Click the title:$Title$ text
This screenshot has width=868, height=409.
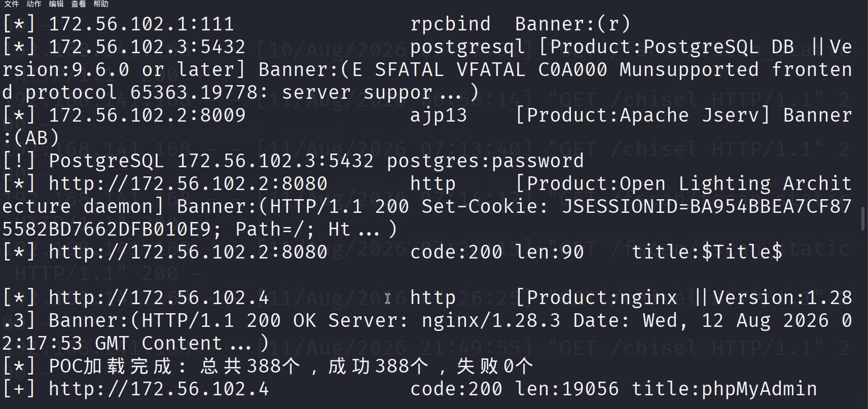(x=707, y=252)
